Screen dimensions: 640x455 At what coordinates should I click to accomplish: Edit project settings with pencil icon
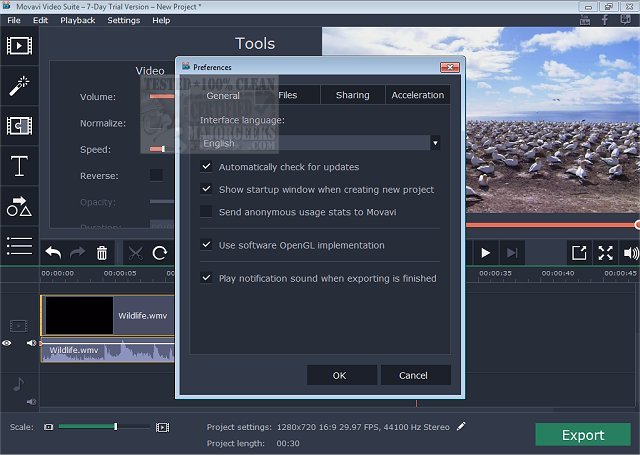pos(461,426)
